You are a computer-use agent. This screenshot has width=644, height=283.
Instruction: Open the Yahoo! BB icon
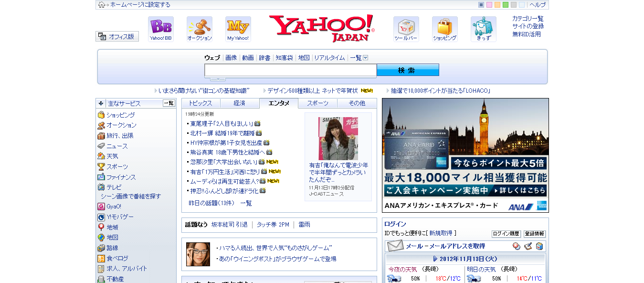coord(161,29)
